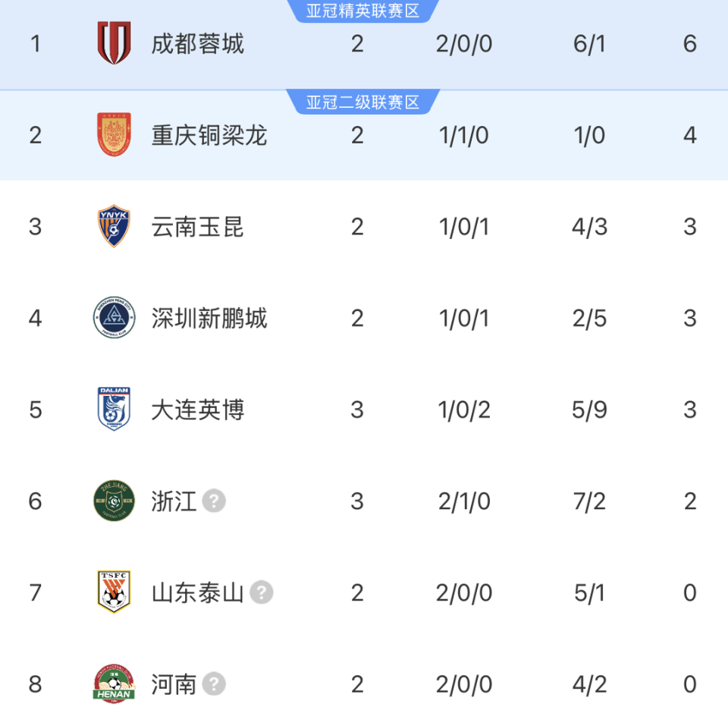Click the 云南玉昆 row
This screenshot has height=707, width=728.
364,226
